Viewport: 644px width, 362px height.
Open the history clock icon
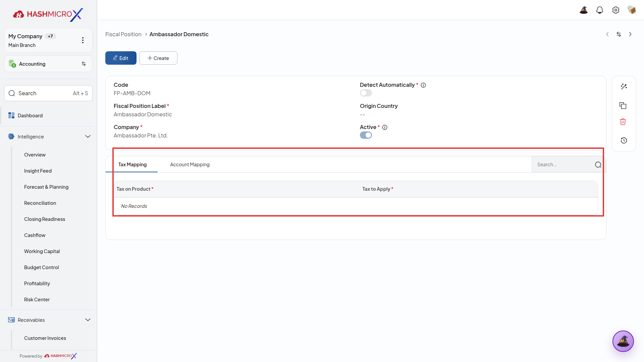click(624, 140)
